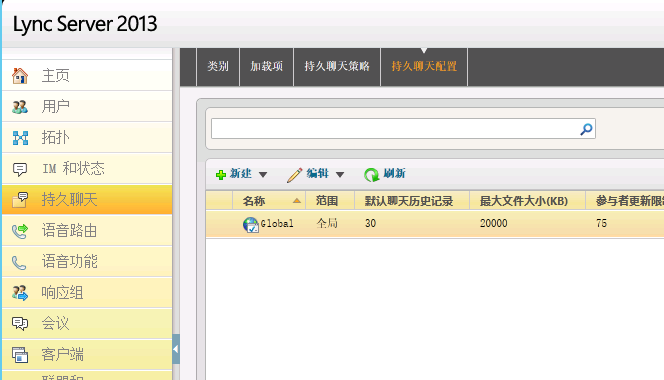
Task: Click the users icon beside 用户
Action: (19, 107)
